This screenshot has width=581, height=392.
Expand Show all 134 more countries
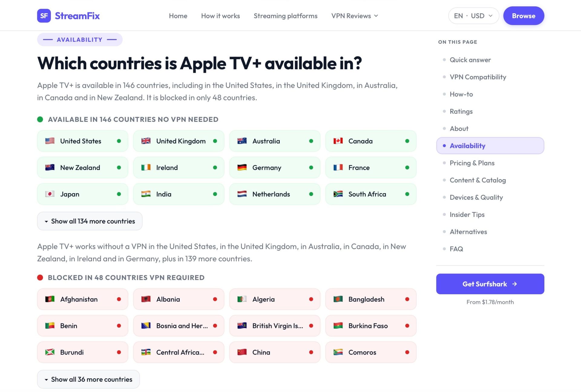coord(90,221)
